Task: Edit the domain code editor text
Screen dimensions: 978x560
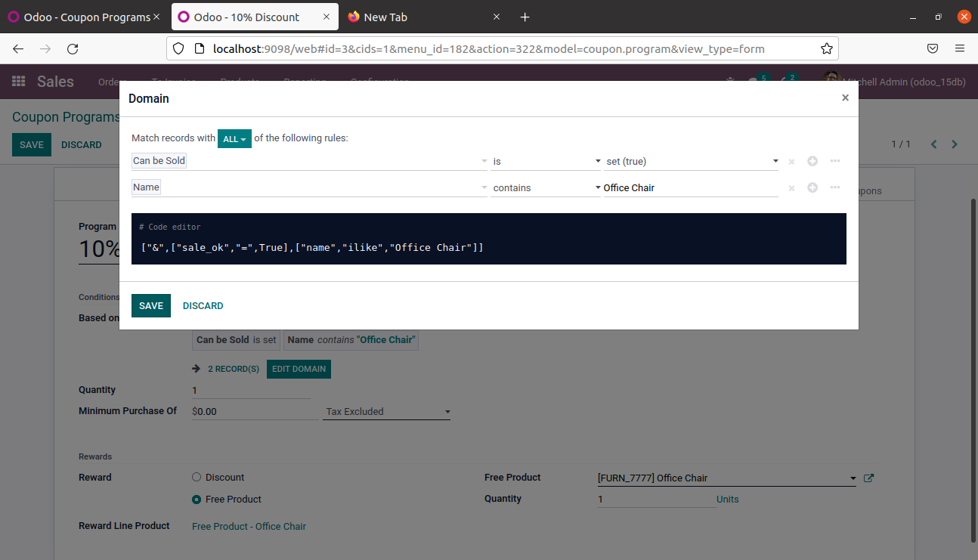Action: (x=488, y=247)
